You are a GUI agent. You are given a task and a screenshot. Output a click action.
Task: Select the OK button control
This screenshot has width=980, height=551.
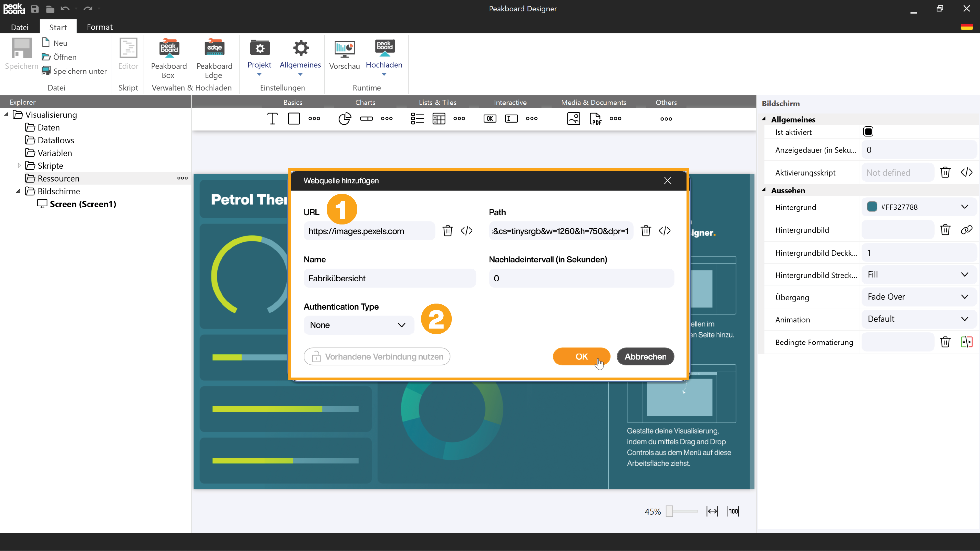pos(490,119)
